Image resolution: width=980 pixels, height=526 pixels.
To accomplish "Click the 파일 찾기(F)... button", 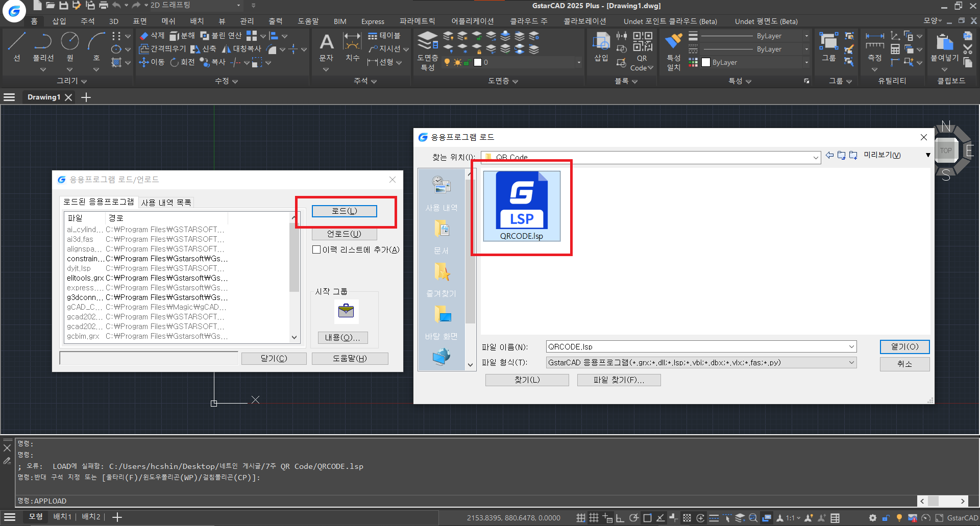I will click(619, 380).
